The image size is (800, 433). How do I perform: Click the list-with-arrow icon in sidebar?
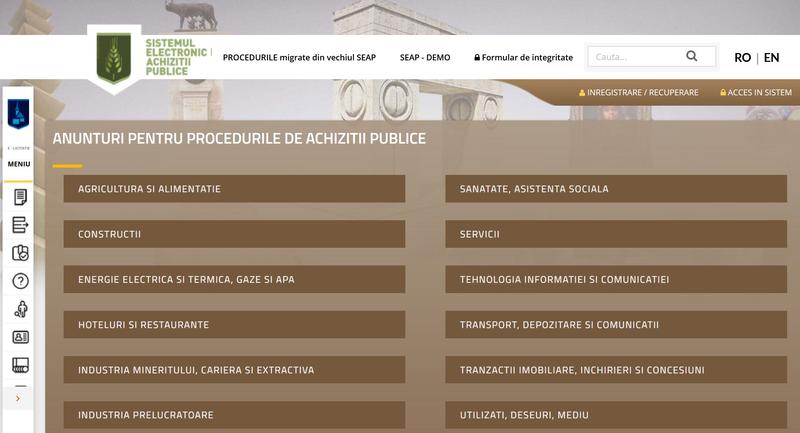coord(19,225)
